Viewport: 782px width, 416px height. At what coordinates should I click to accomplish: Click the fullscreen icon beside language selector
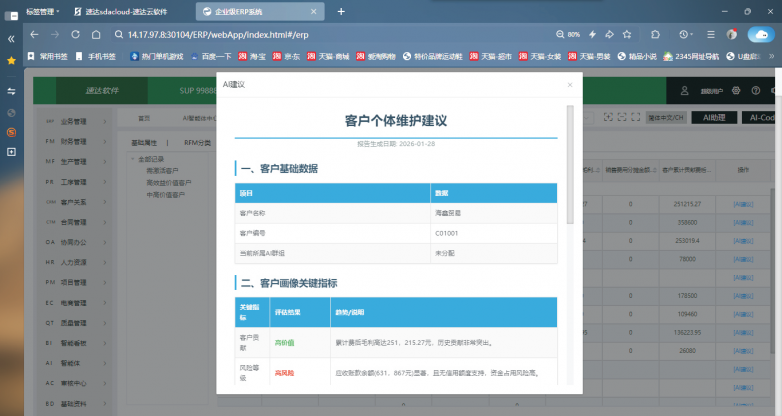point(635,118)
